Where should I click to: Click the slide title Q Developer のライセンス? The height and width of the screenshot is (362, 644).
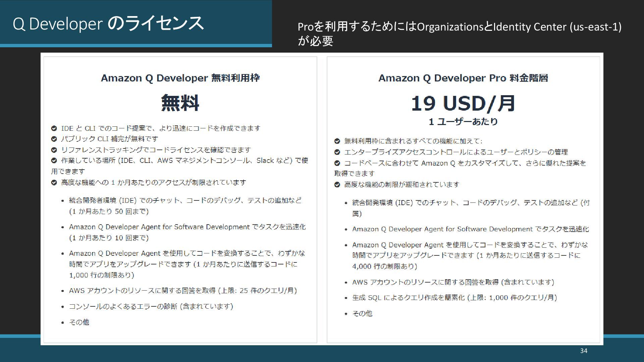pyautogui.click(x=108, y=23)
